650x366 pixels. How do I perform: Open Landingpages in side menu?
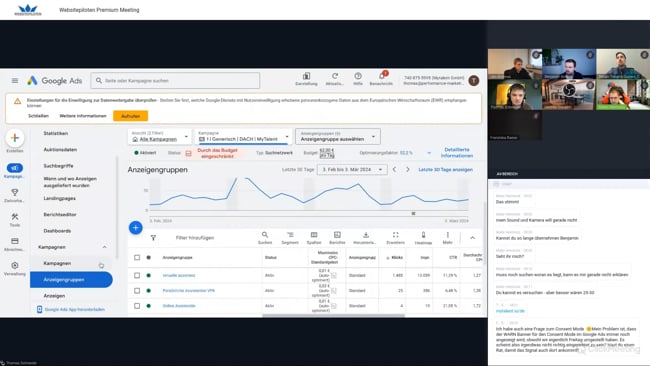[x=60, y=199]
